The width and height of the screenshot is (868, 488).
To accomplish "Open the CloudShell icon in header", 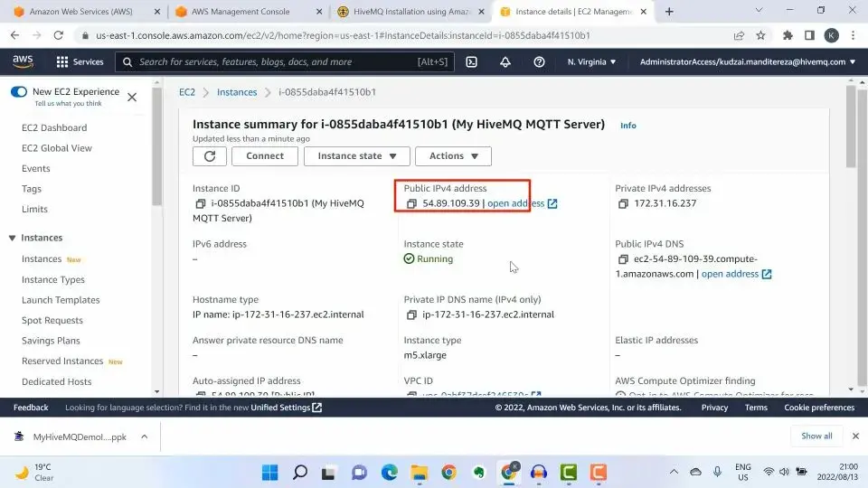I will pyautogui.click(x=472, y=62).
